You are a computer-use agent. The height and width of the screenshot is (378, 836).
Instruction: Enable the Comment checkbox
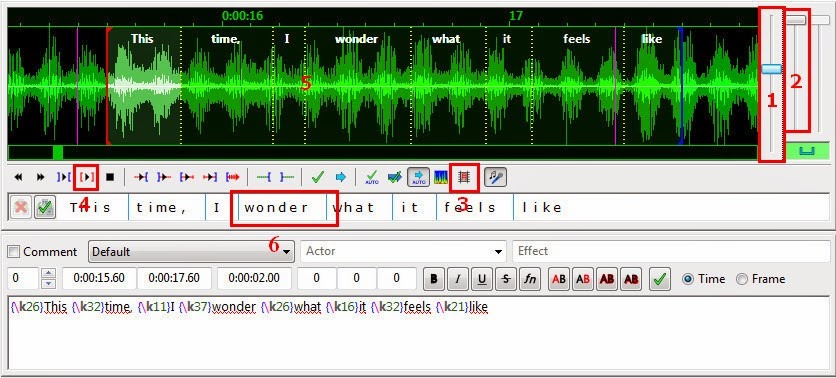[x=14, y=252]
